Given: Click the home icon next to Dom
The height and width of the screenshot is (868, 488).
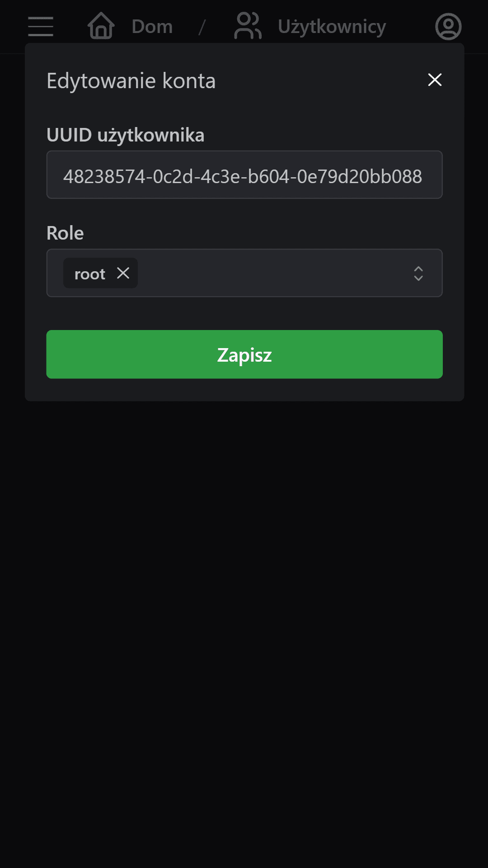Looking at the screenshot, I should (x=100, y=26).
